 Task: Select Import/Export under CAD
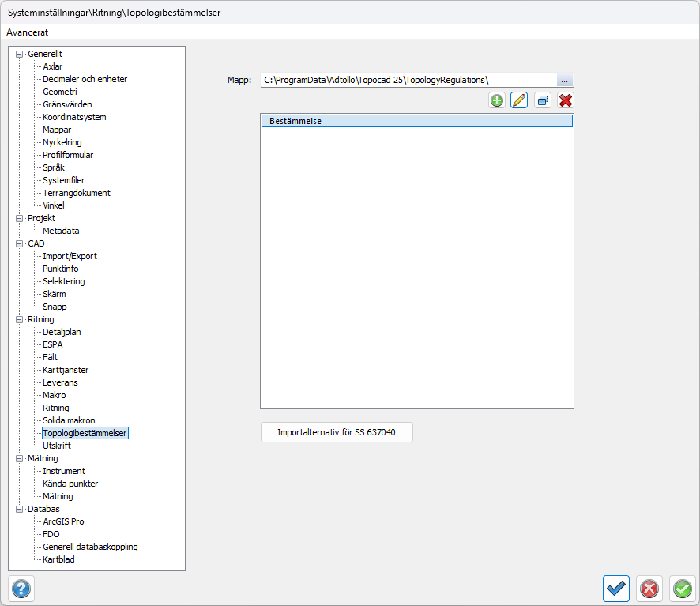pos(70,256)
